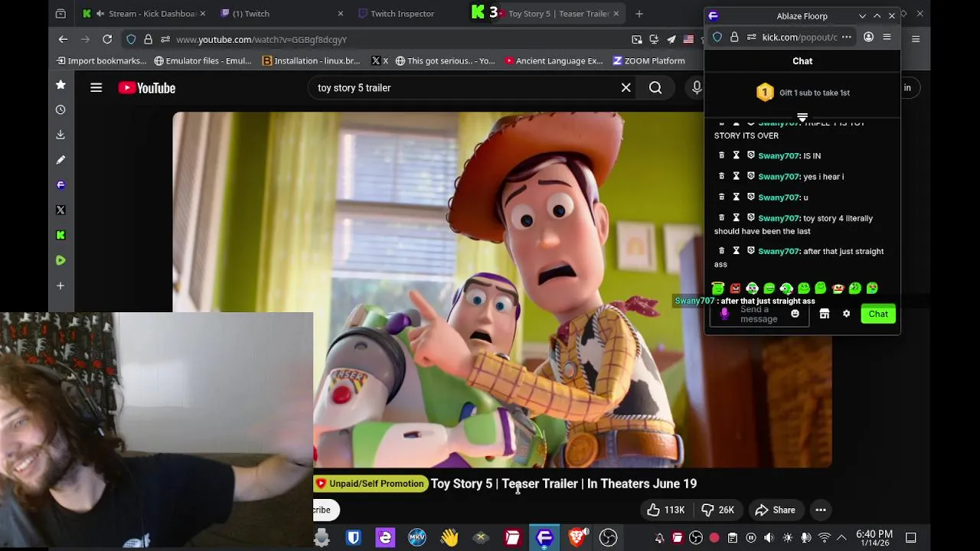Start YouTube voice search with the microphone
The height and width of the screenshot is (551, 980).
[x=696, y=88]
